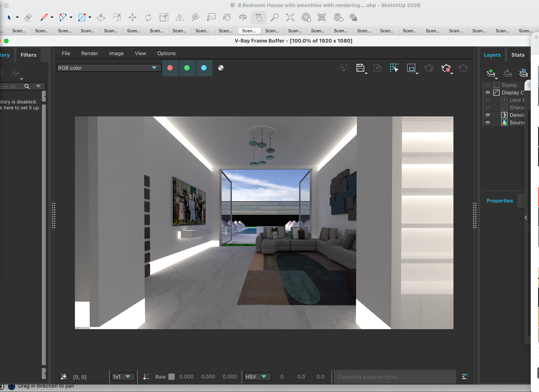539x392 pixels.
Task: Select the Eraser tool in SketchUp toolbar
Action: [x=28, y=18]
